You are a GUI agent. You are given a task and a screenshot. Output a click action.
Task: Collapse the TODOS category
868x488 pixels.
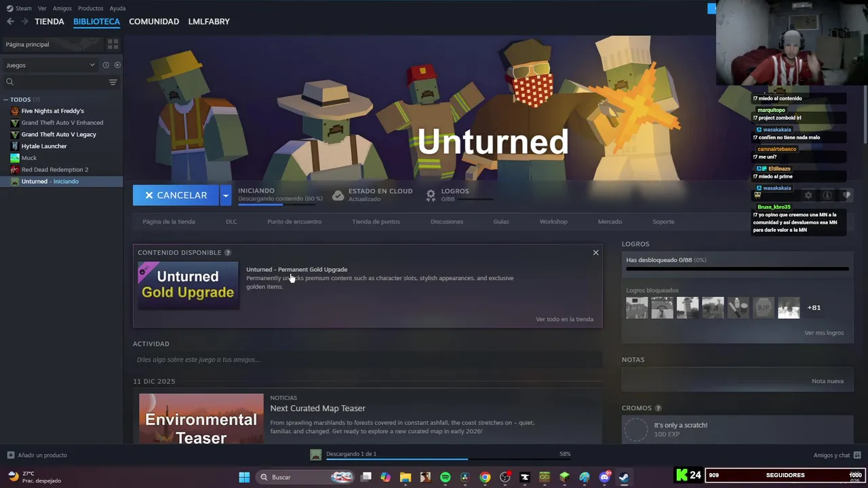5,100
